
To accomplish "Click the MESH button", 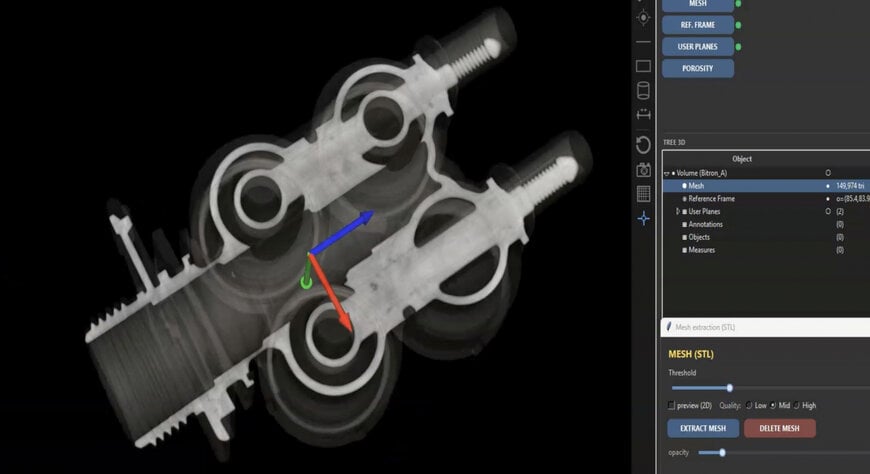I will pos(698,4).
